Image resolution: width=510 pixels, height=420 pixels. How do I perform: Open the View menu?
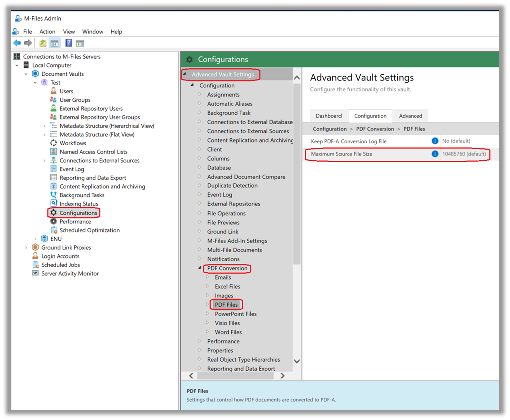pyautogui.click(x=69, y=32)
